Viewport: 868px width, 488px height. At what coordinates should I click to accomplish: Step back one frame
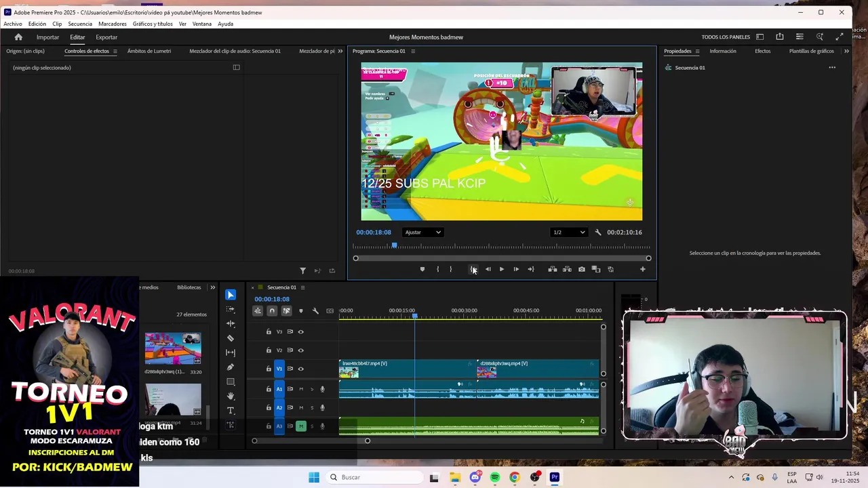pos(488,269)
